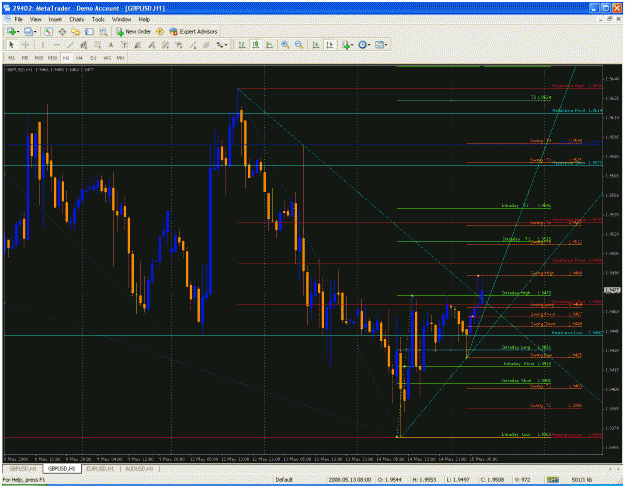Viewport: 625px width, 486px height.
Task: Open the Tools menu
Action: pos(98,19)
